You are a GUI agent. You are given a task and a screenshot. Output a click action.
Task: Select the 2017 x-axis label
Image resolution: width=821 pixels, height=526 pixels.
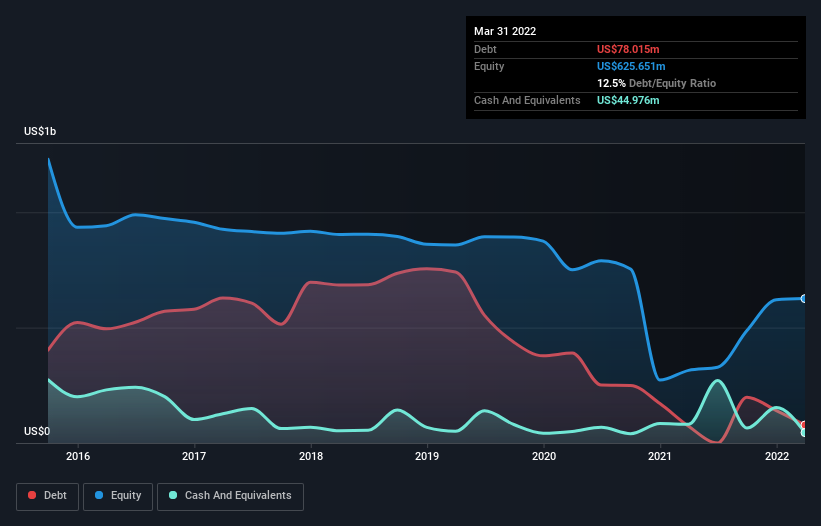[x=194, y=456]
